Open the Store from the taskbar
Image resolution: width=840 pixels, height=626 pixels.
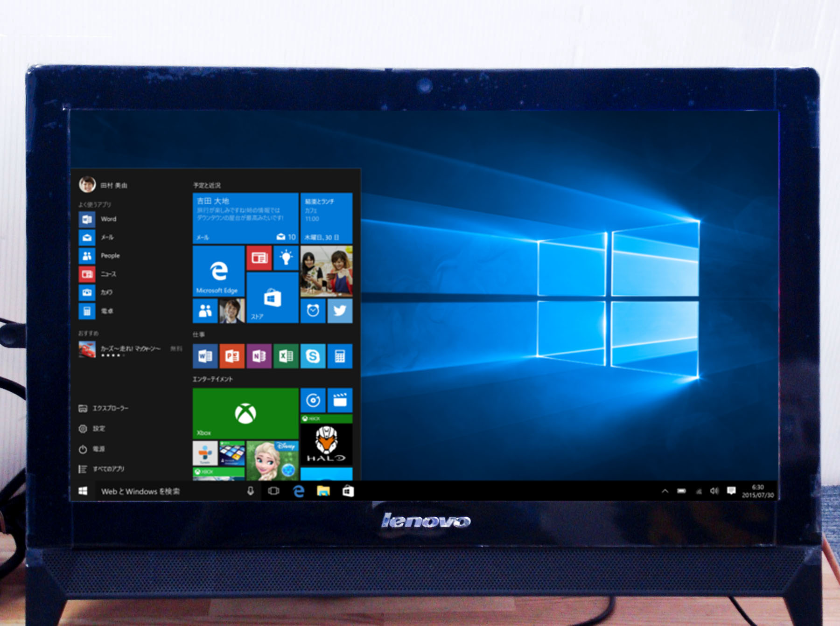pos(348,491)
